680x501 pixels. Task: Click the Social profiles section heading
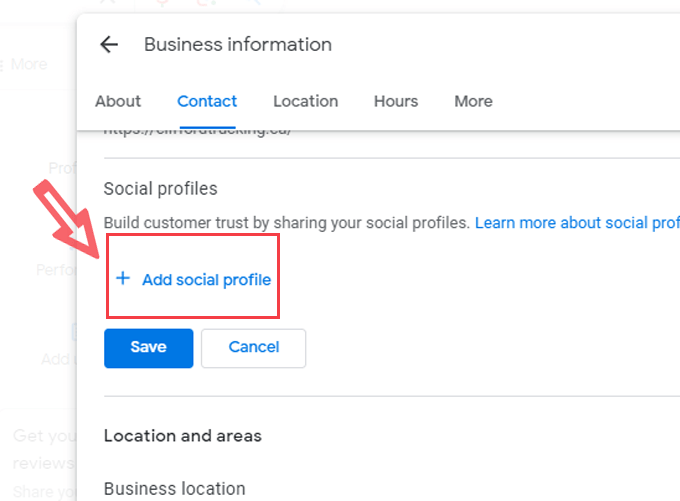click(161, 188)
